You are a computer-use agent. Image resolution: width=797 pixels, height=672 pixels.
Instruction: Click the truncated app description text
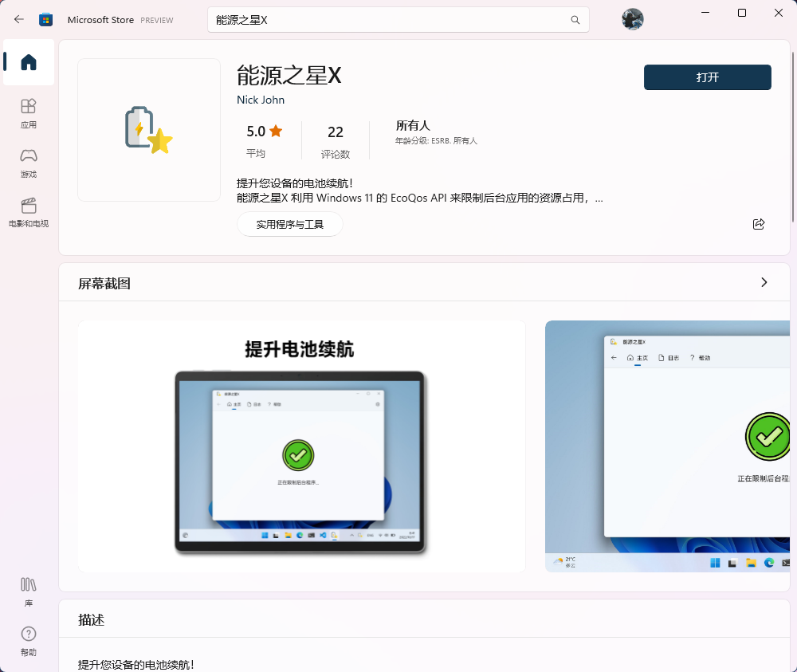[419, 191]
